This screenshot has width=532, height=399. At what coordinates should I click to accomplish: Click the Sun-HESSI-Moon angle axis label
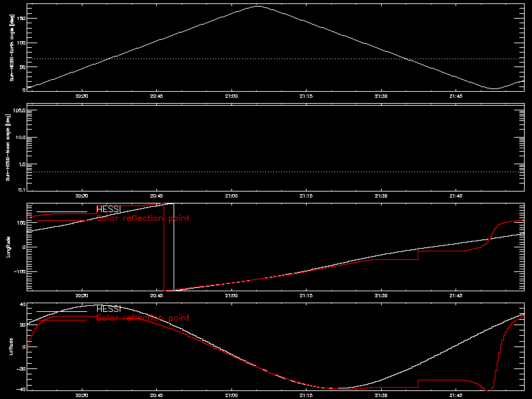(x=8, y=147)
